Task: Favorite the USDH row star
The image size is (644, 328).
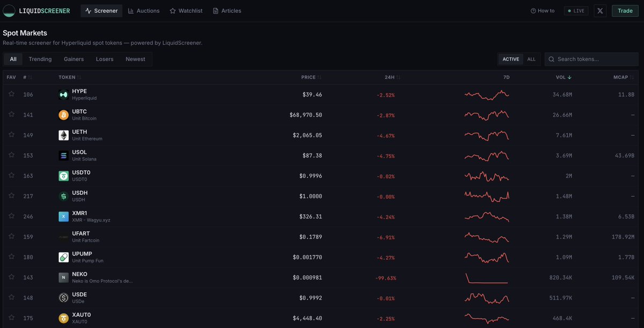Action: [x=11, y=195]
